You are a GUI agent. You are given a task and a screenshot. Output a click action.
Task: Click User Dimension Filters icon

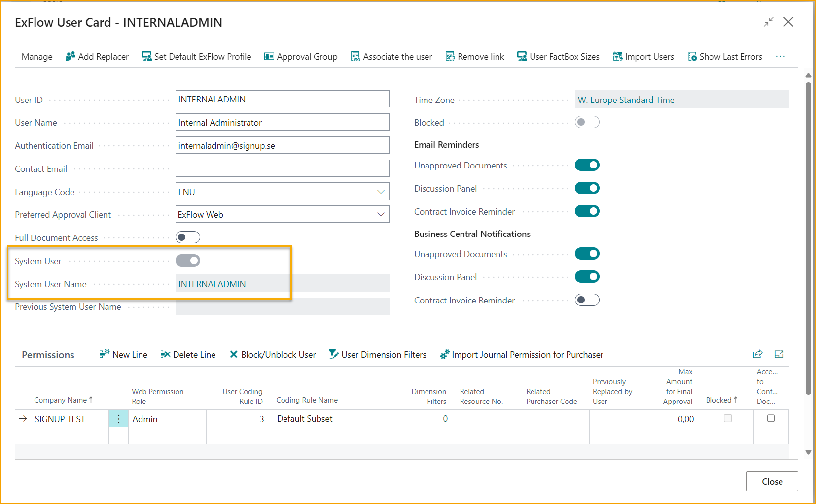point(334,354)
